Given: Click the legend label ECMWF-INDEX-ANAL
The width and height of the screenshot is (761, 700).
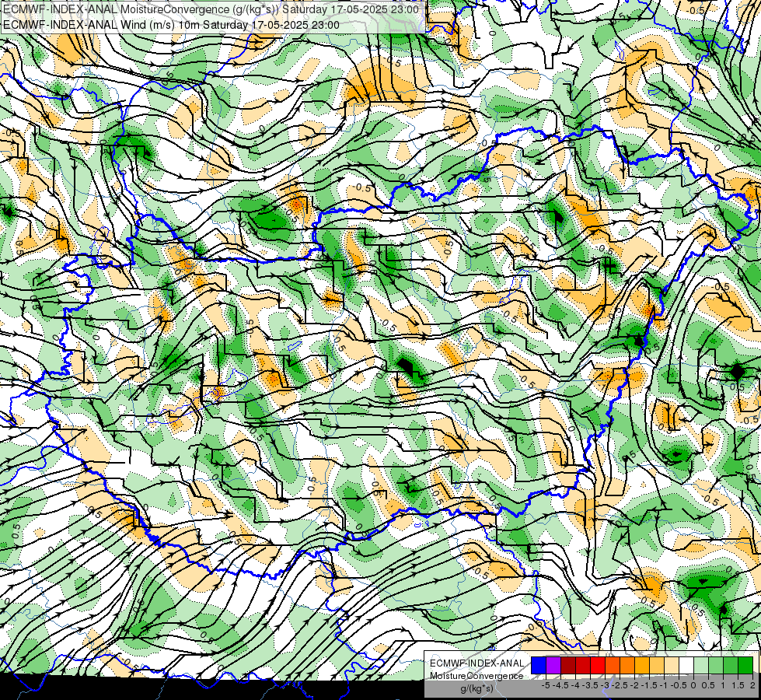Looking at the screenshot, I should (x=477, y=663).
